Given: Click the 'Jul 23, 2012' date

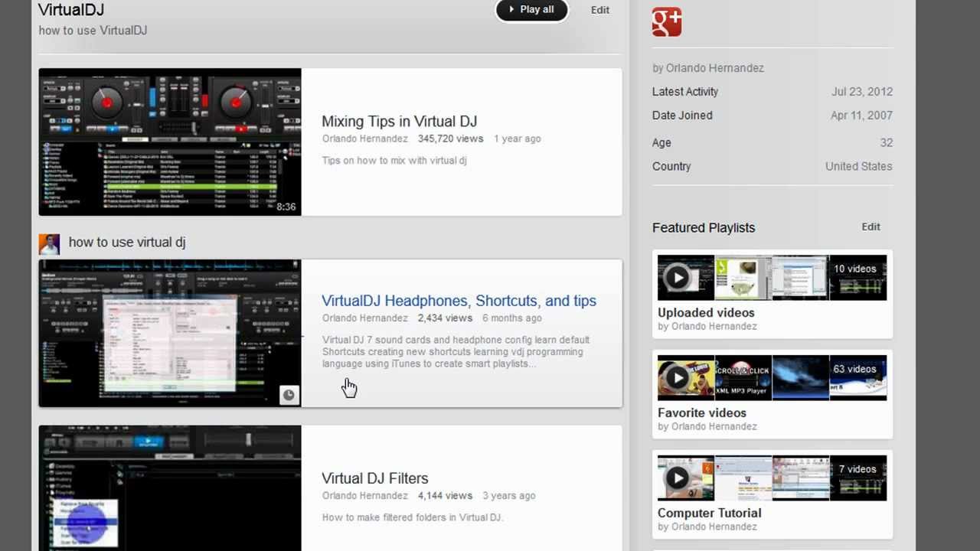Looking at the screenshot, I should point(862,92).
